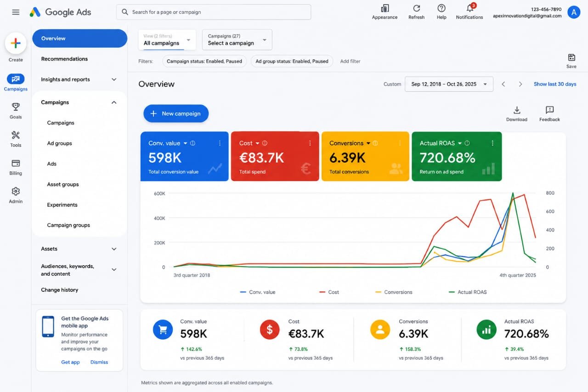Open the Help icon

(441, 8)
